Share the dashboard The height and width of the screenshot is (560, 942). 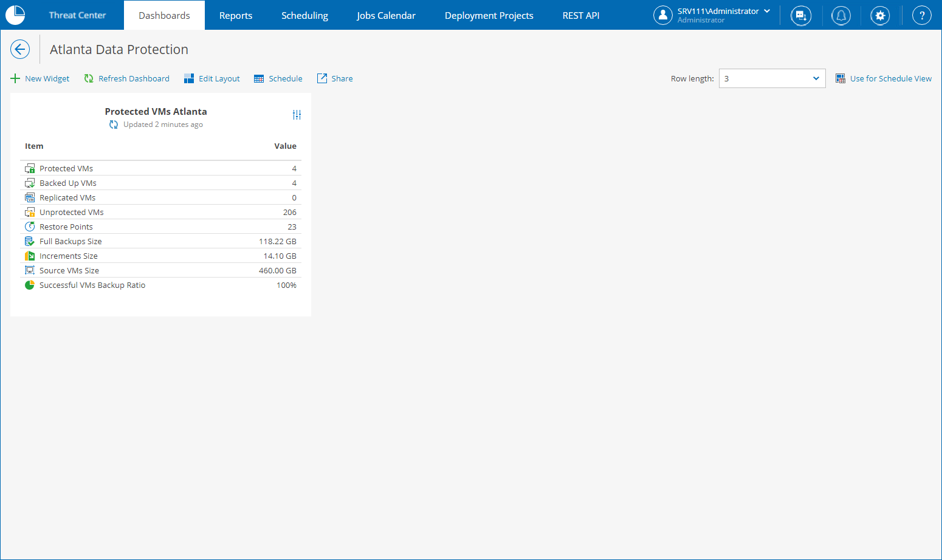coord(335,78)
